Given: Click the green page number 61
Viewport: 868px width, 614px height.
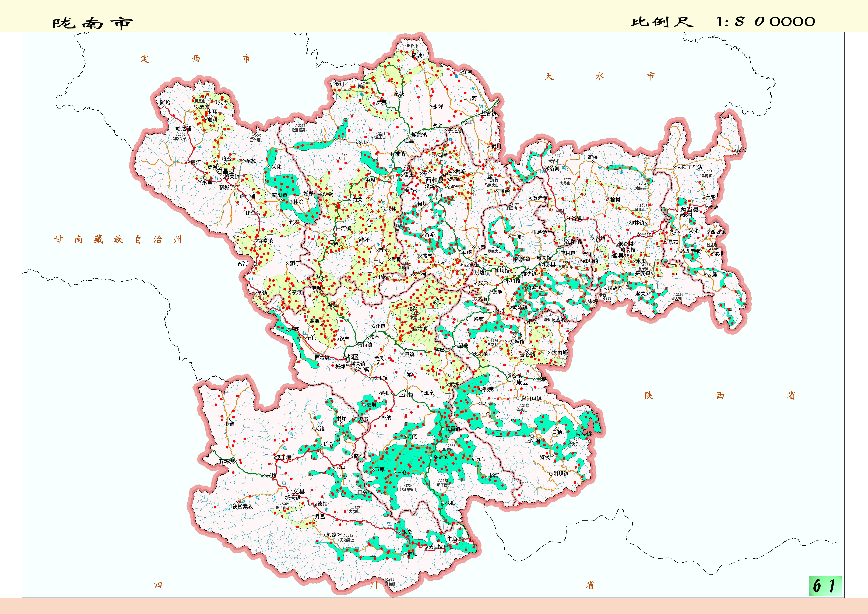Looking at the screenshot, I should coord(826,586).
